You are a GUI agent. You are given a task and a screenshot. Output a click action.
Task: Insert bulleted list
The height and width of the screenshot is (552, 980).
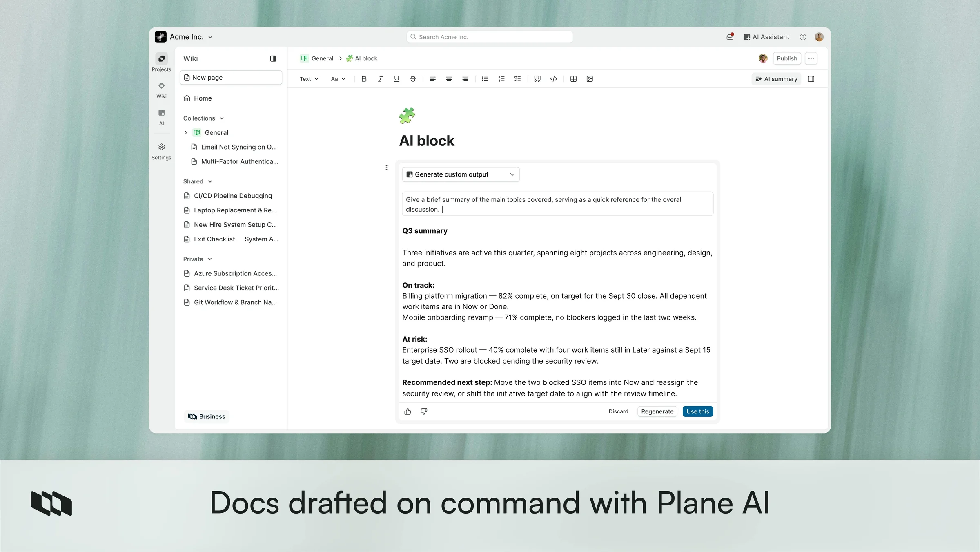click(x=485, y=79)
